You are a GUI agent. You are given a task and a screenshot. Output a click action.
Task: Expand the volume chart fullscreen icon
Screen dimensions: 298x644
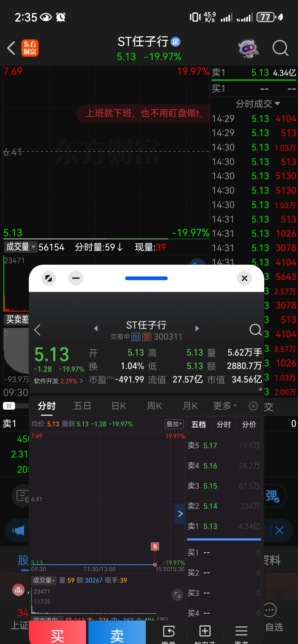[177, 595]
